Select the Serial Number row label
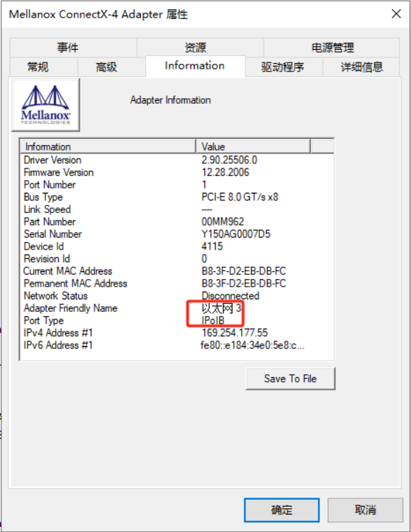411x532 pixels. 53,234
